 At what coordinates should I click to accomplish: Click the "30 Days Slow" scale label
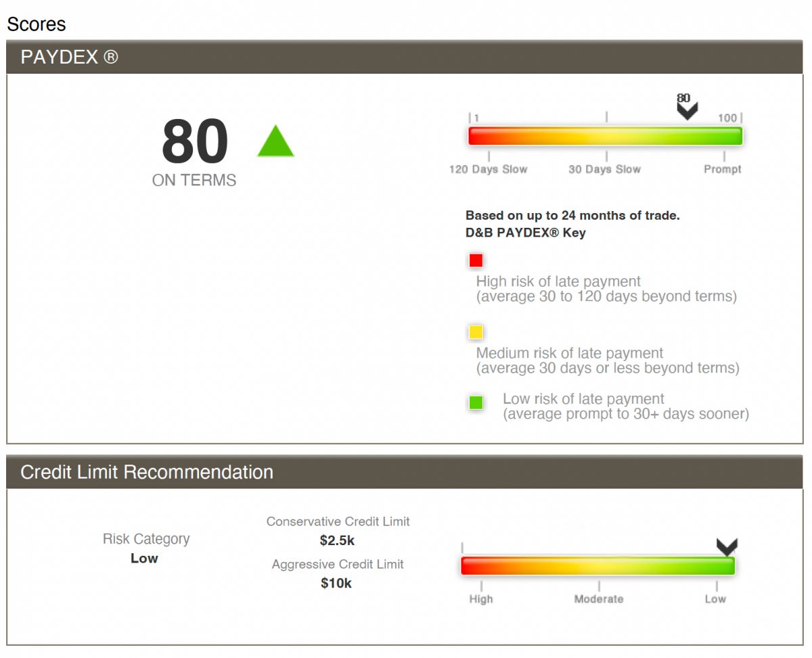pyautogui.click(x=605, y=169)
